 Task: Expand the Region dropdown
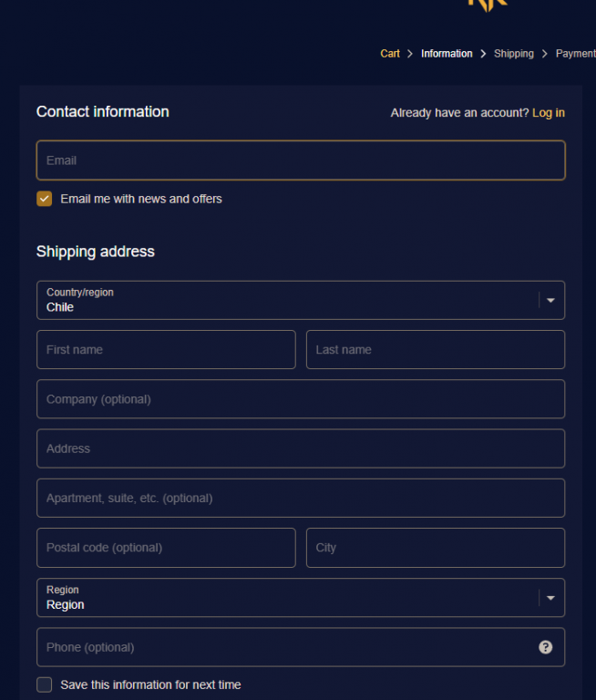tap(301, 598)
